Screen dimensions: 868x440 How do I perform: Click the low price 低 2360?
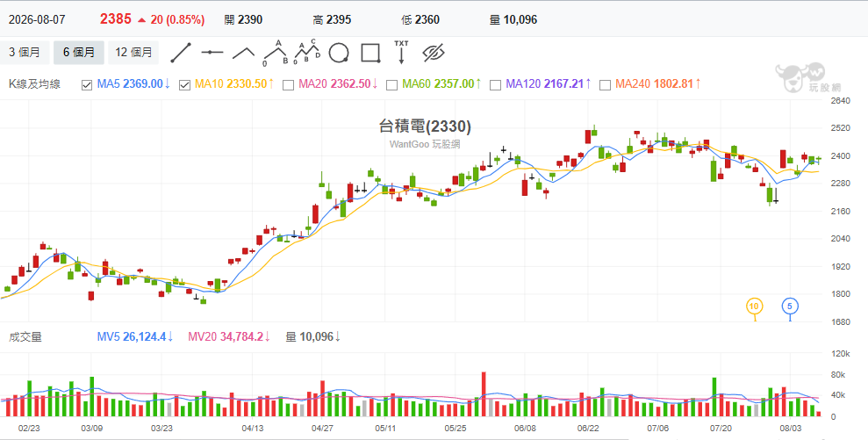[420, 20]
